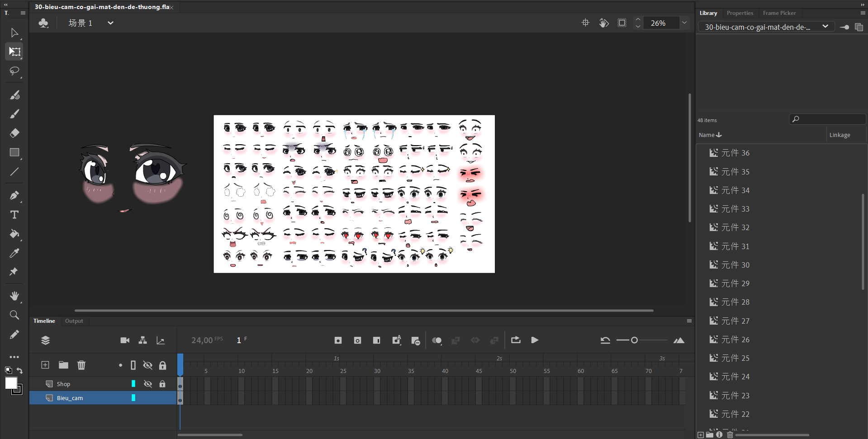Viewport: 868px width, 439px height.
Task: Select the Eraser tool
Action: (x=14, y=133)
